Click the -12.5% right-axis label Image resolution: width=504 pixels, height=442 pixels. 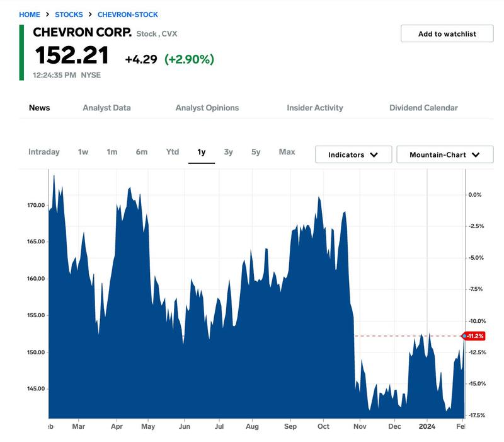coord(477,352)
